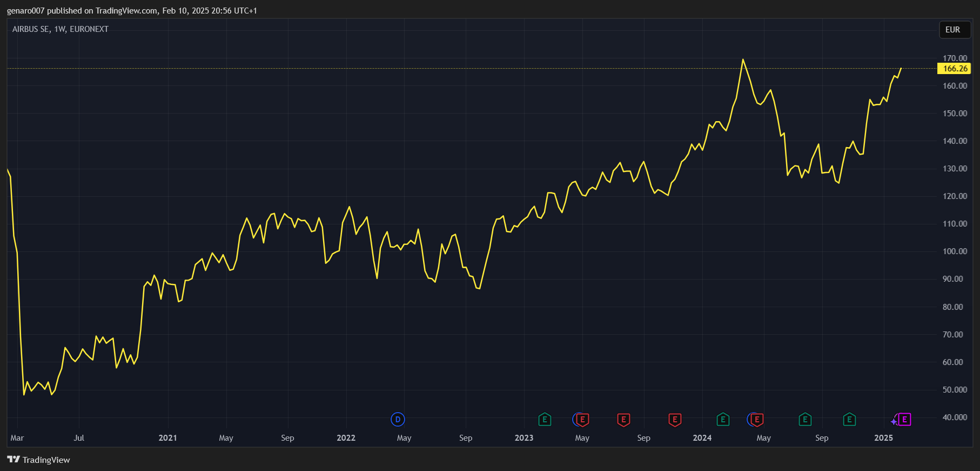Click the 150.00 price axis label
Viewport: 980px width, 471px height.
point(955,113)
